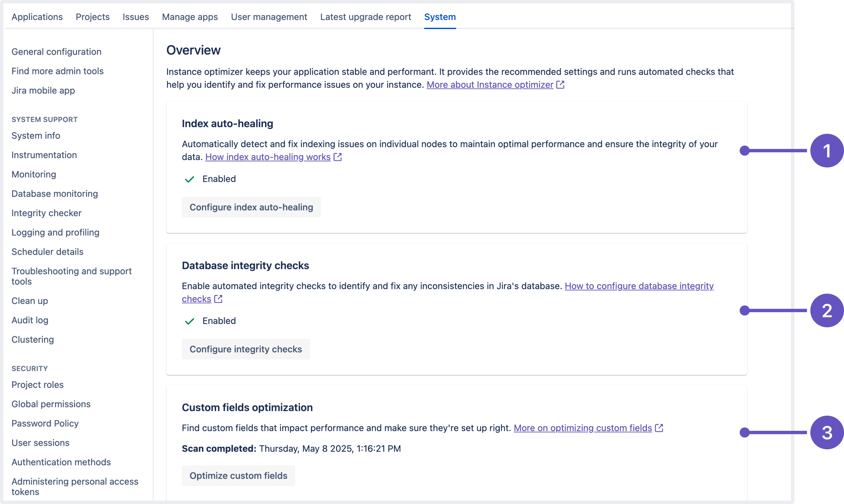This screenshot has width=844, height=504.
Task: Click green checkmark under Index auto-healing
Action: coord(190,179)
